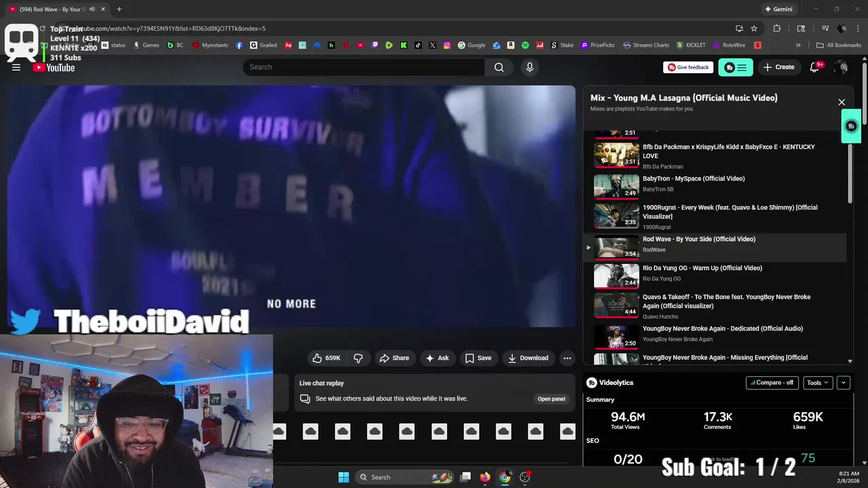
Task: Open Firefox from the taskbar
Action: point(485,477)
